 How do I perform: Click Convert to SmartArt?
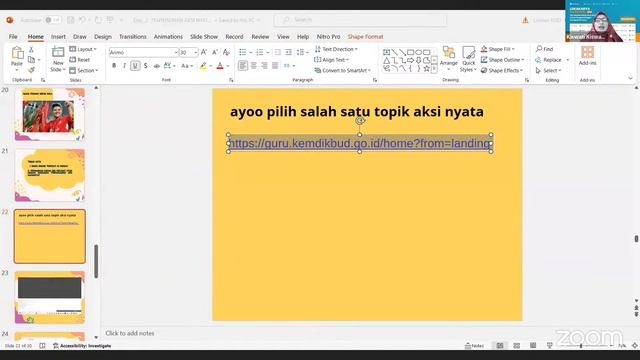pyautogui.click(x=342, y=71)
